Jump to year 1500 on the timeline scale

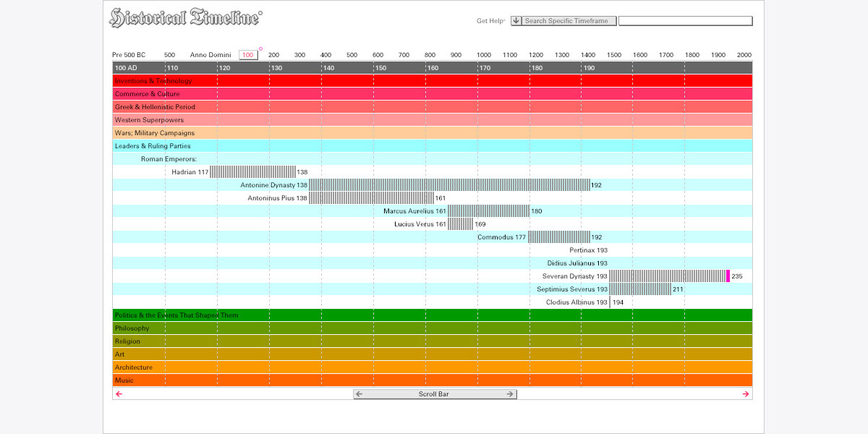click(614, 55)
